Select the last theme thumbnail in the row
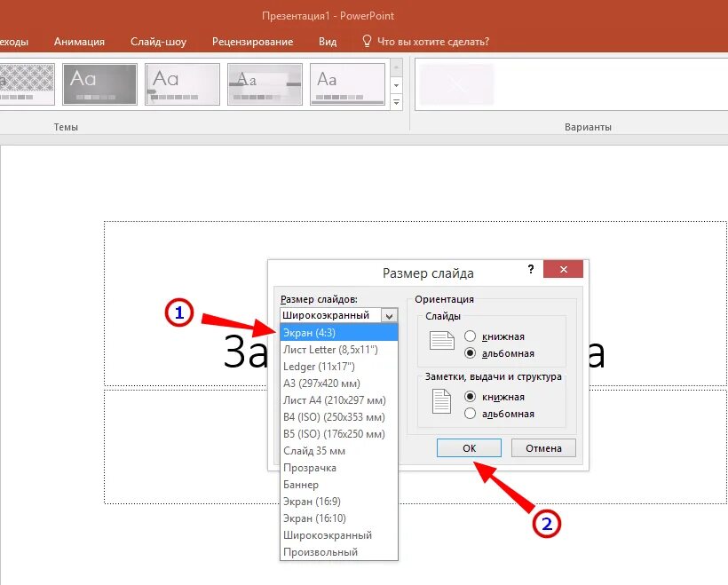 (x=347, y=84)
